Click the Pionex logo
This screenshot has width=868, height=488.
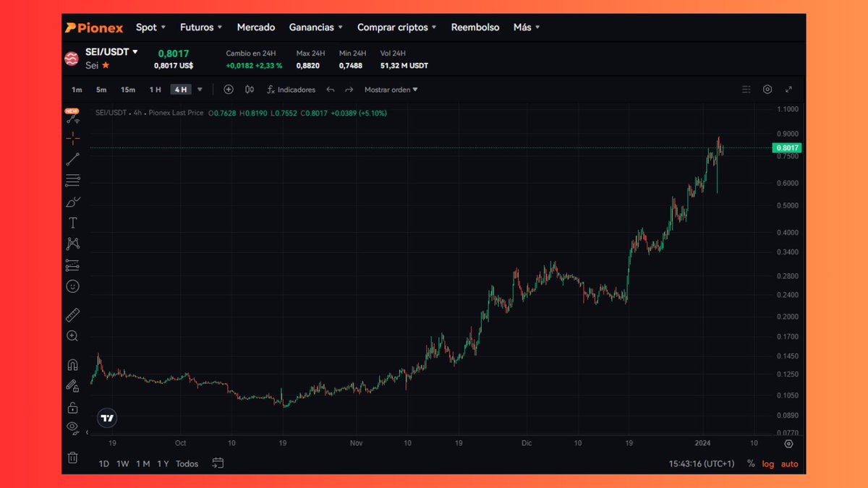[94, 27]
